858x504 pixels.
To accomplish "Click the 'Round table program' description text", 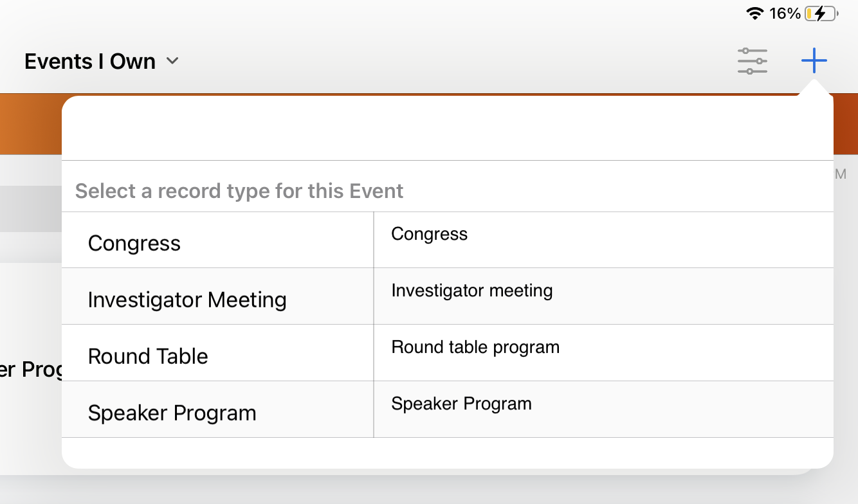I will tap(475, 347).
